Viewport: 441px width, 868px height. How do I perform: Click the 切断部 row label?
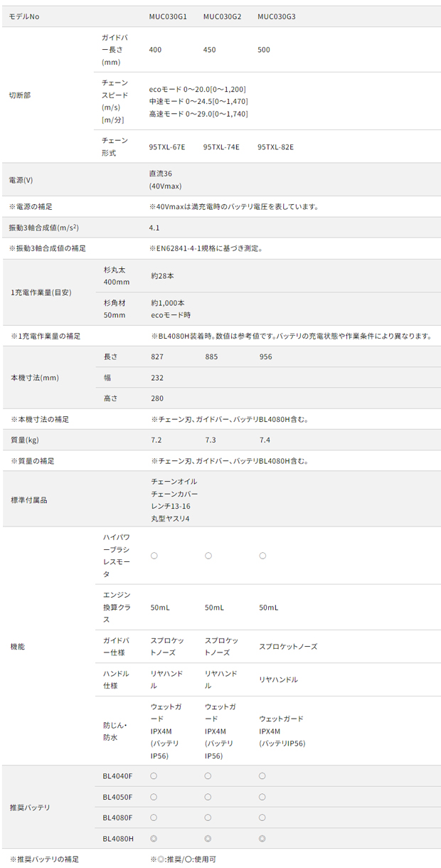point(20,94)
